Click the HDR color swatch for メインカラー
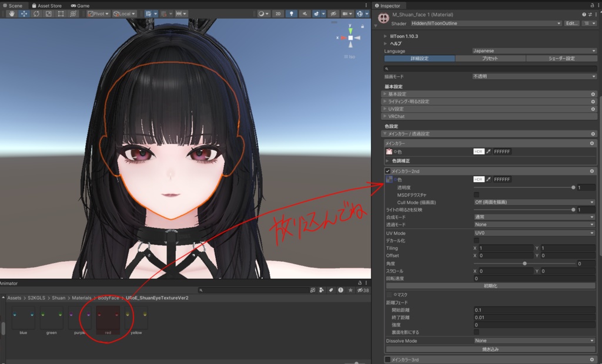 (479, 152)
